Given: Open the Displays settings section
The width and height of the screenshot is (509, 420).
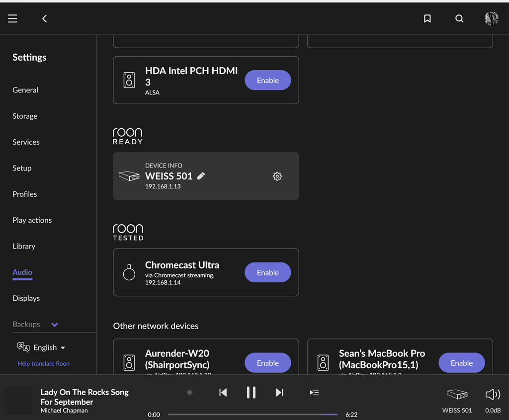Looking at the screenshot, I should (x=26, y=298).
